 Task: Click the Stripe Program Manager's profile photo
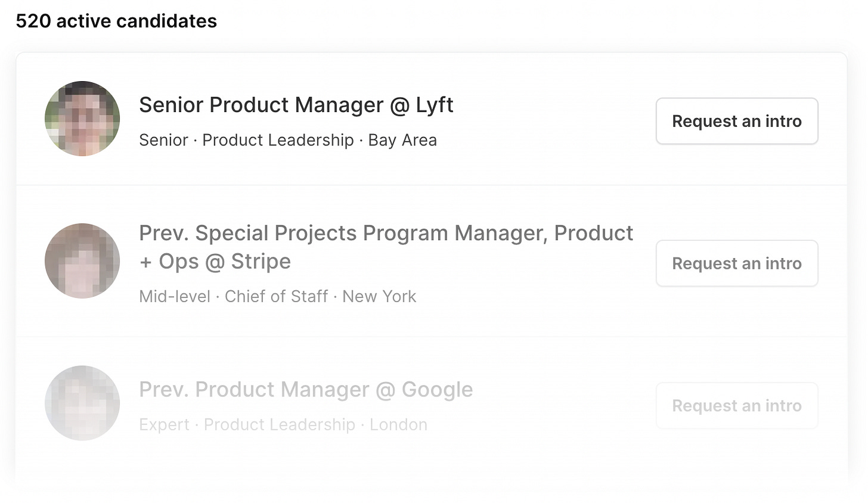coord(82,261)
